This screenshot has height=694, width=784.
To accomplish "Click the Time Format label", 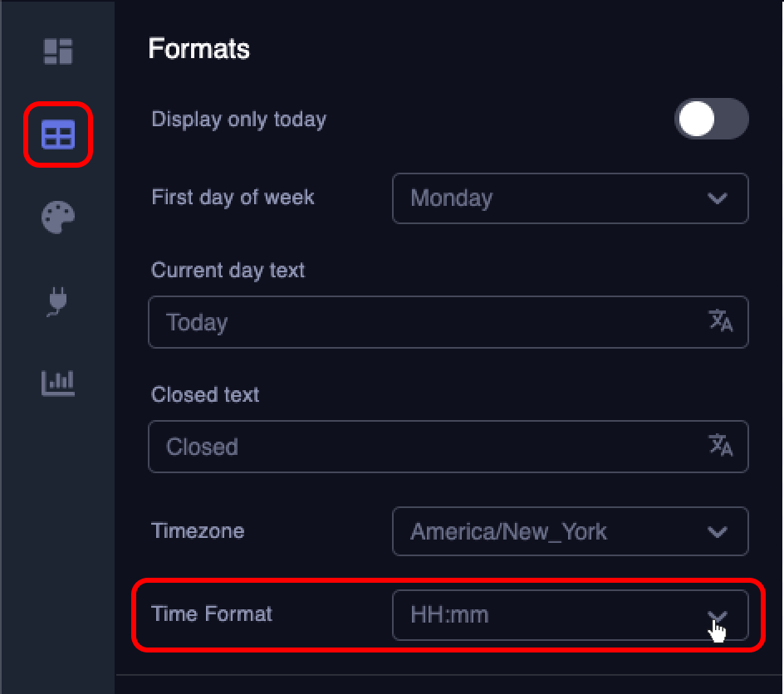I will click(212, 614).
